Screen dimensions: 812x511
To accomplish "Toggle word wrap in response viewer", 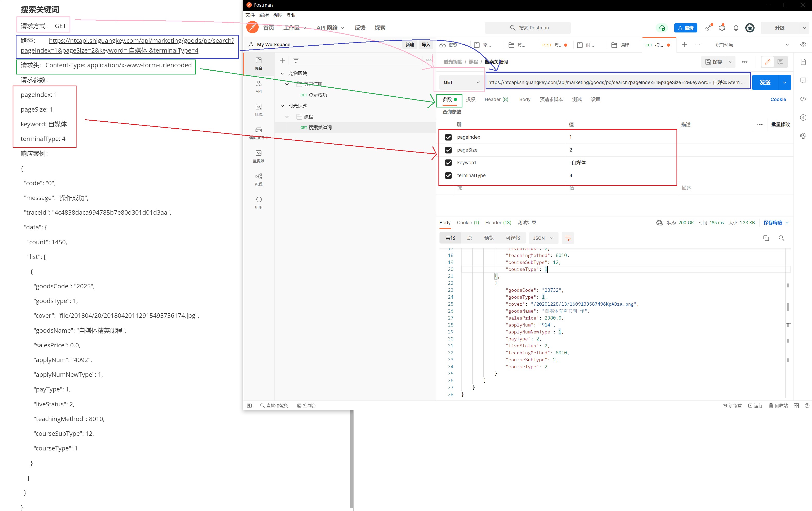I will tap(568, 238).
